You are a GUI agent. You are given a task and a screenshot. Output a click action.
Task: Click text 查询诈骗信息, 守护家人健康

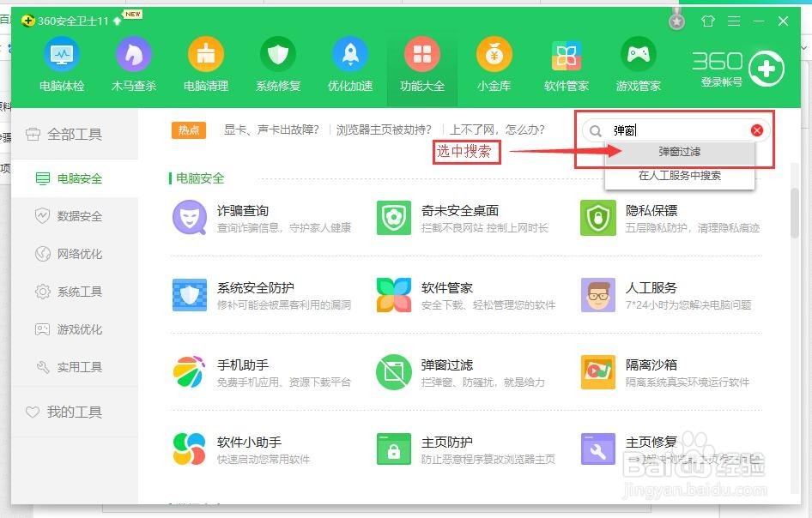pyautogui.click(x=284, y=227)
